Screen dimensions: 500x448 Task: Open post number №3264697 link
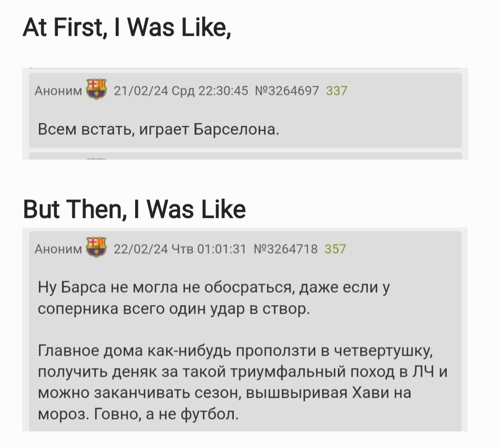pos(287,91)
